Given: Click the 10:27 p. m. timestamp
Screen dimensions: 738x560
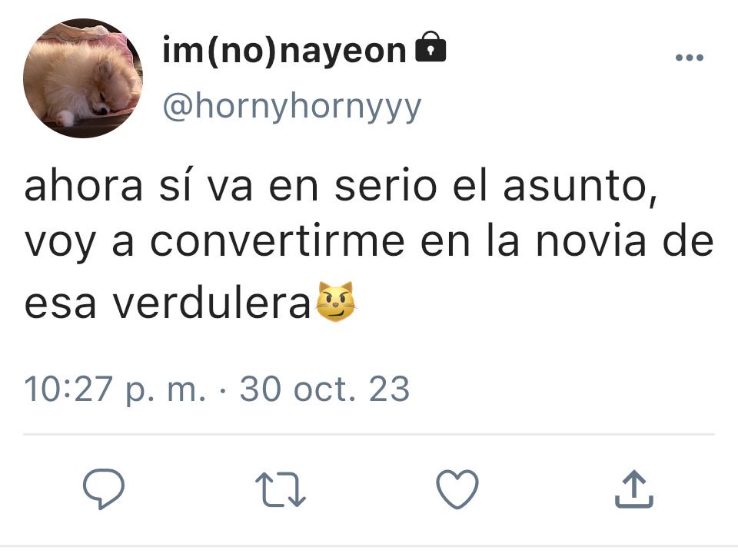Looking at the screenshot, I should [115, 389].
